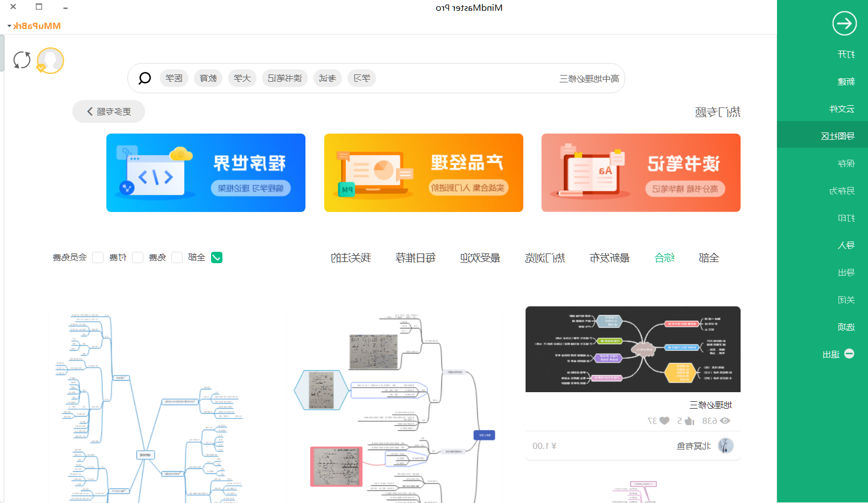Click the 医学 search tag
This screenshot has height=503, width=868.
pyautogui.click(x=174, y=78)
